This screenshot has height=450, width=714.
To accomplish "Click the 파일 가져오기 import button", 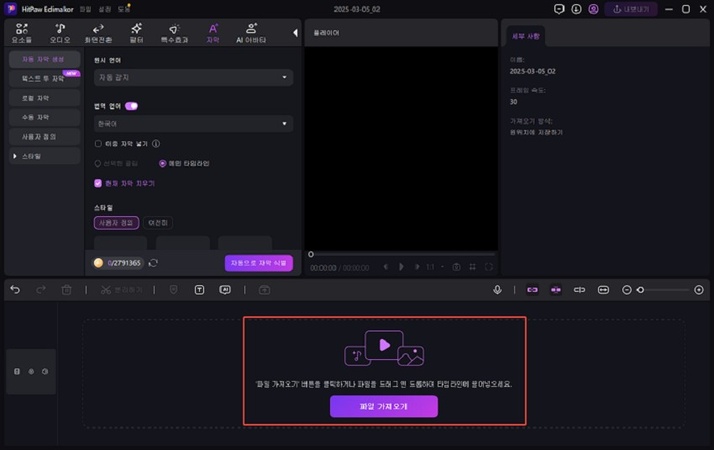I will tap(384, 406).
